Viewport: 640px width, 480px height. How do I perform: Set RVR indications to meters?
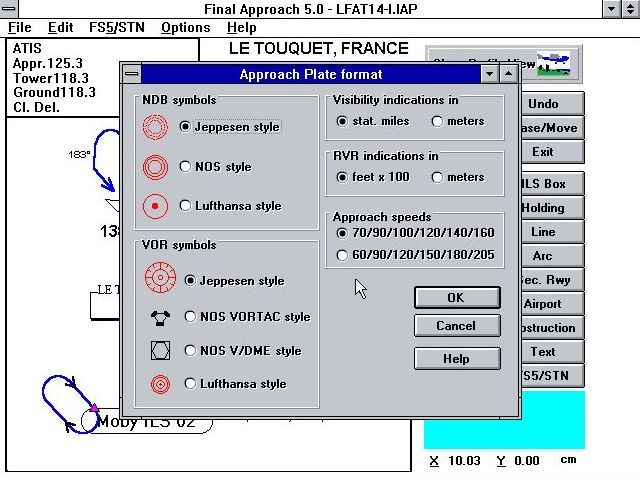[x=458, y=177]
